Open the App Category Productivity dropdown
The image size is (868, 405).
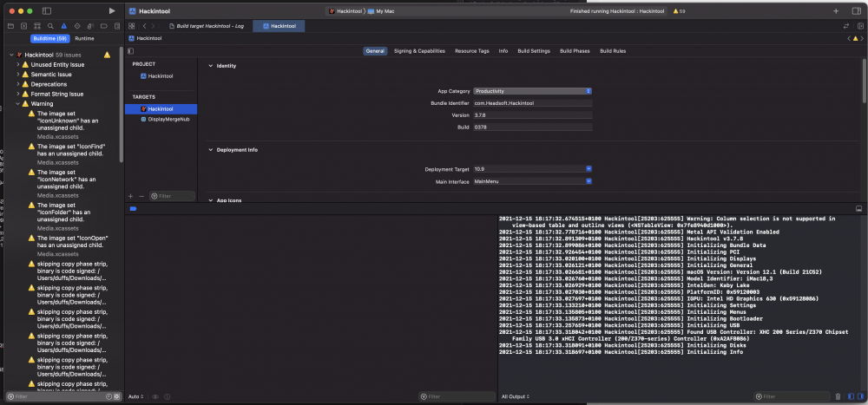pos(533,91)
